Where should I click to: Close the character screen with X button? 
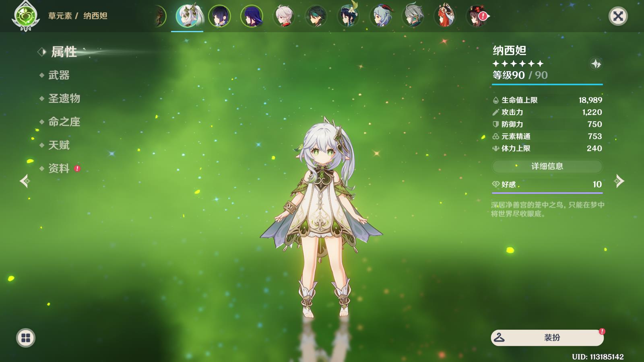pos(618,16)
